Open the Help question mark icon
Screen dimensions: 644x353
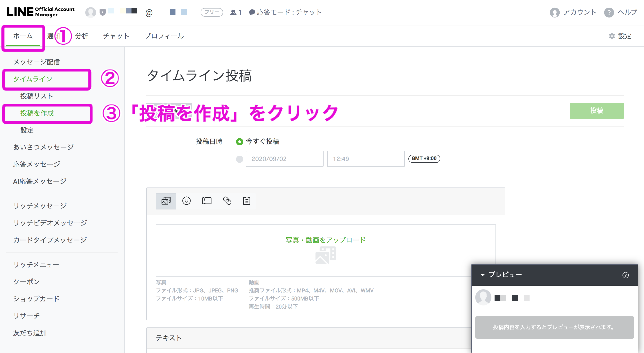(x=609, y=12)
